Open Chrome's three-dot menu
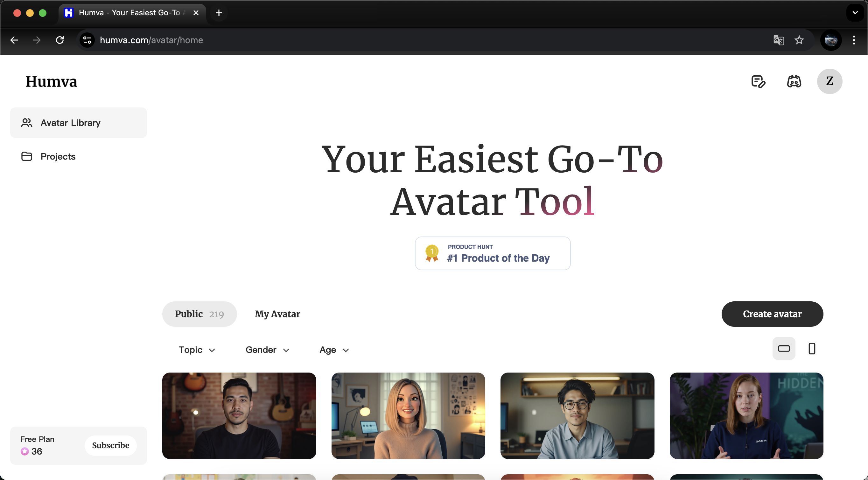The width and height of the screenshot is (868, 480). tap(853, 40)
